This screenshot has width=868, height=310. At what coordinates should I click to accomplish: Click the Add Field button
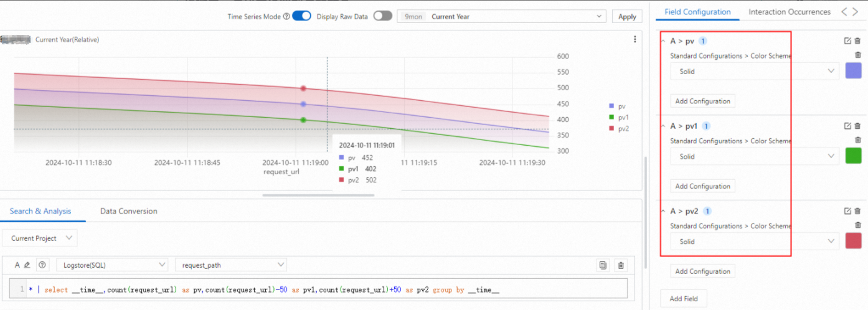pyautogui.click(x=683, y=299)
